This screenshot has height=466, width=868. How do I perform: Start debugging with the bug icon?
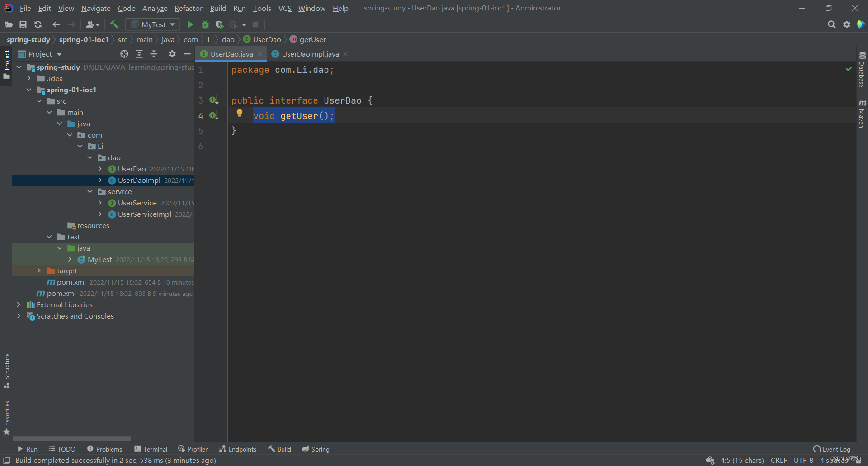pos(205,24)
